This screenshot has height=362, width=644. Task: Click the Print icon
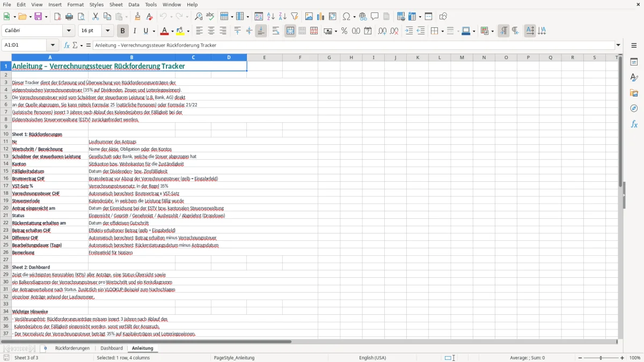point(69,17)
